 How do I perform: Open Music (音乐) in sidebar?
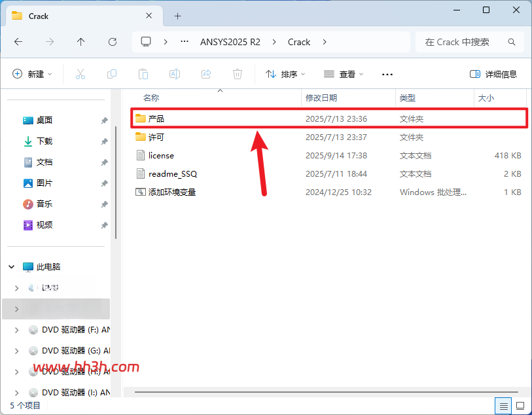click(x=44, y=204)
